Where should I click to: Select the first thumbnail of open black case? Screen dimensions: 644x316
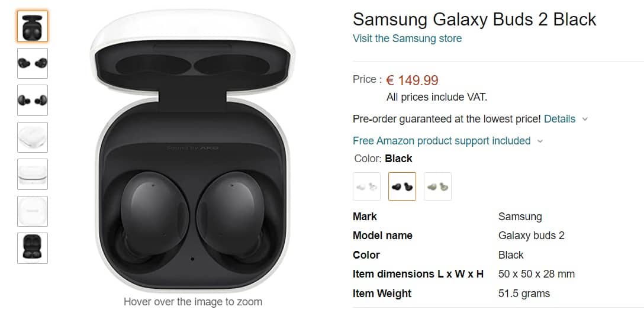(33, 26)
